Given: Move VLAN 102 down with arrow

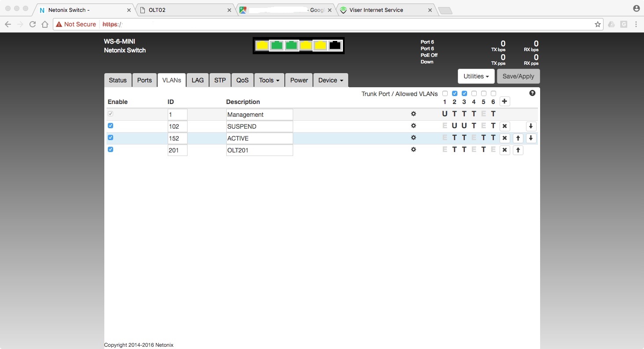Looking at the screenshot, I should point(531,126).
